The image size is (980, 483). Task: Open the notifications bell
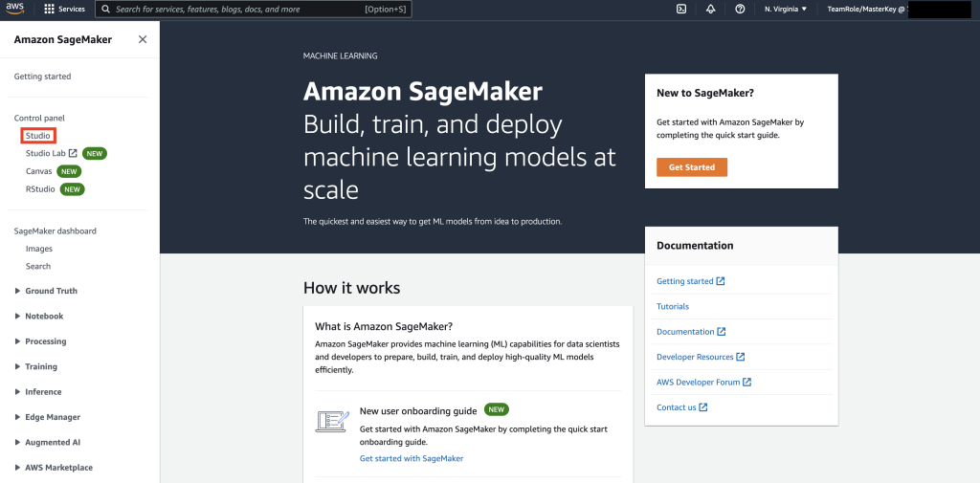click(711, 10)
